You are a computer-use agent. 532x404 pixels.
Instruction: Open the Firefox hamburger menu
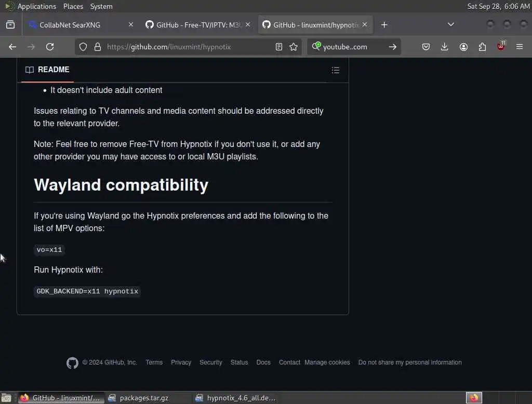520,47
